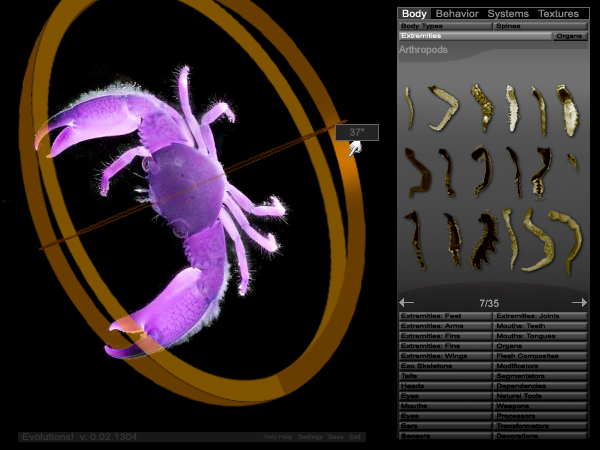600x450 pixels.
Task: Open Settings in the bottom bar
Action: coord(310,437)
